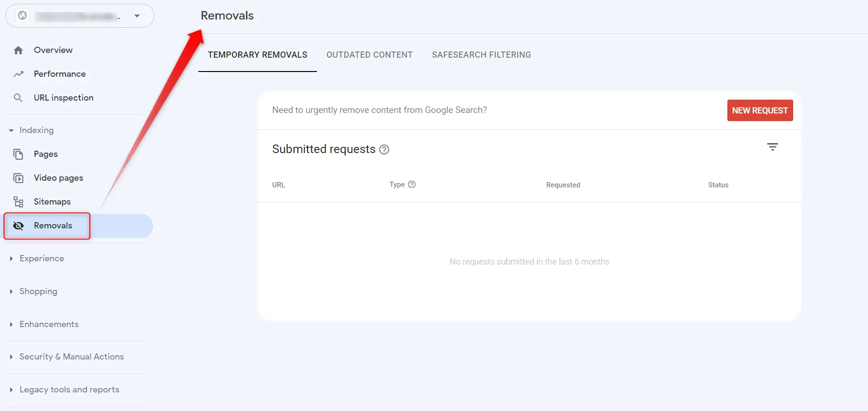
Task: Expand Security & Manual Actions section
Action: coord(11,357)
